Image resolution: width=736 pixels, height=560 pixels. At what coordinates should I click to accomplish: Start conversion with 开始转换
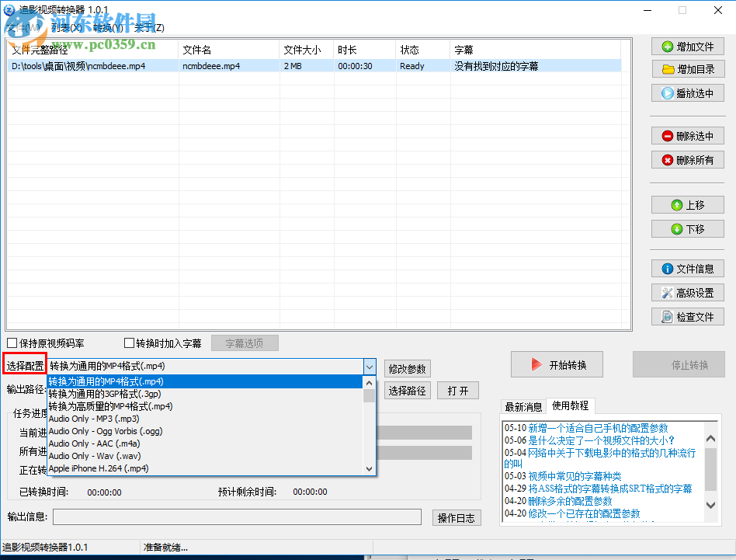pyautogui.click(x=557, y=365)
